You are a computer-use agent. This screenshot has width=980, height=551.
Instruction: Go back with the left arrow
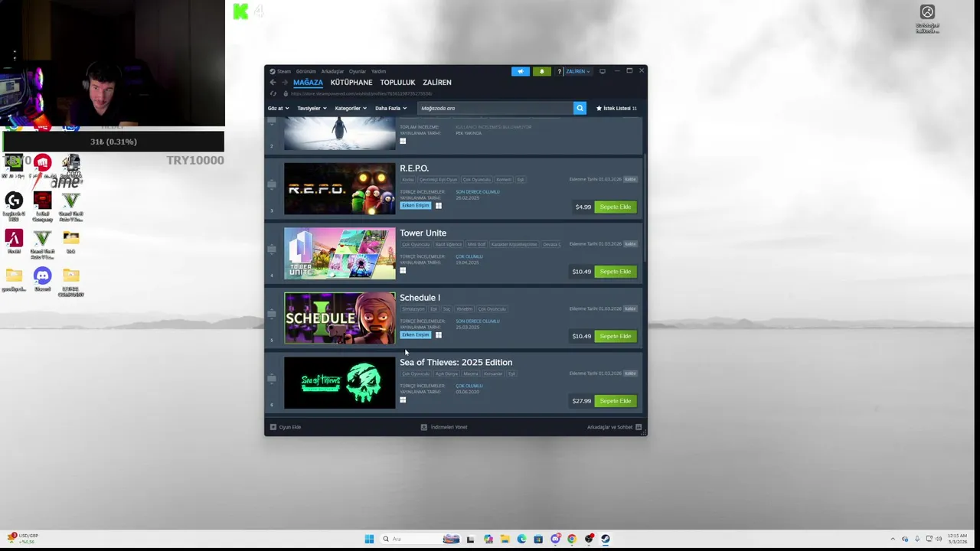[x=273, y=82]
